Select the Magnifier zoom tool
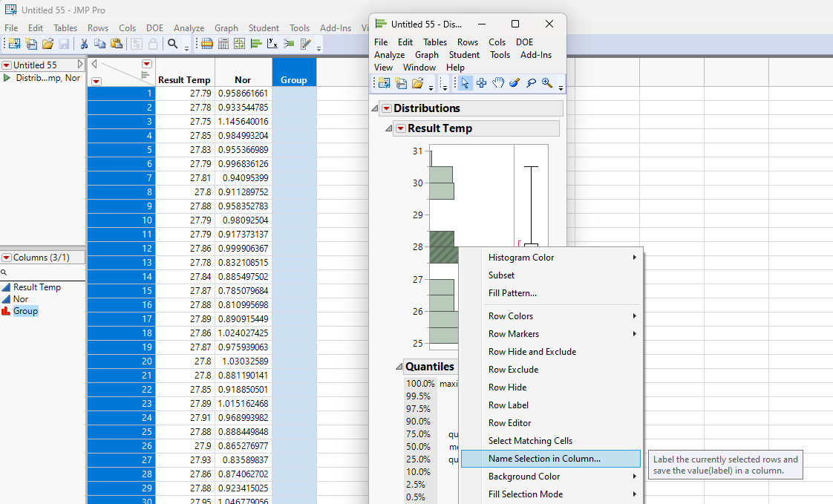 coord(547,83)
